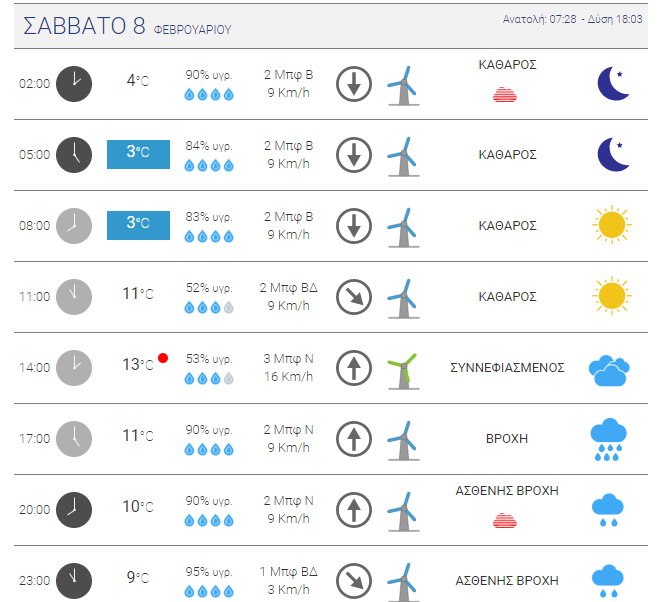Image resolution: width=671 pixels, height=602 pixels.
Task: Click the downward wind arrow at 05:00
Action: [353, 155]
